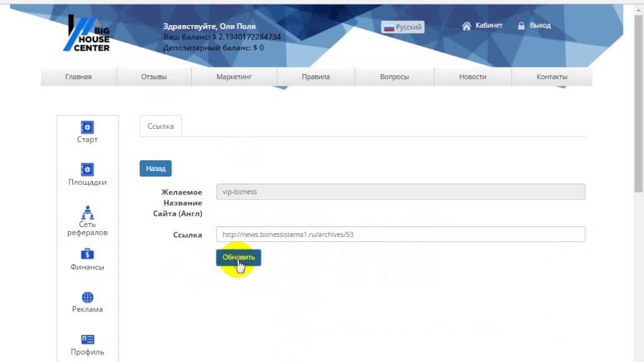644x362 pixels.
Task: Click the Профиль sidebar label
Action: (x=88, y=352)
